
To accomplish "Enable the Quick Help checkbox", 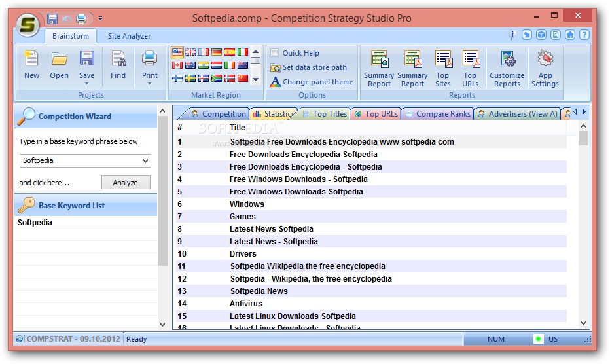I will pos(275,52).
